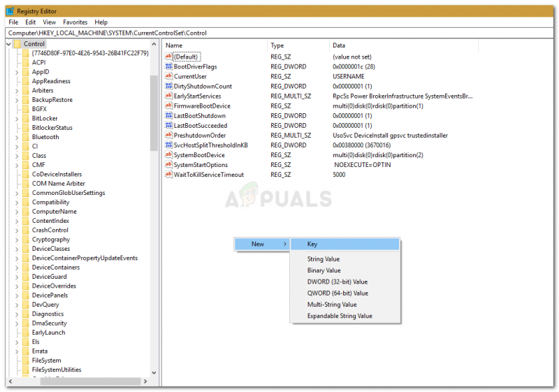Viewport: 559px width, 392px height.
Task: Click the SystemStartOptions string icon
Action: tap(168, 164)
